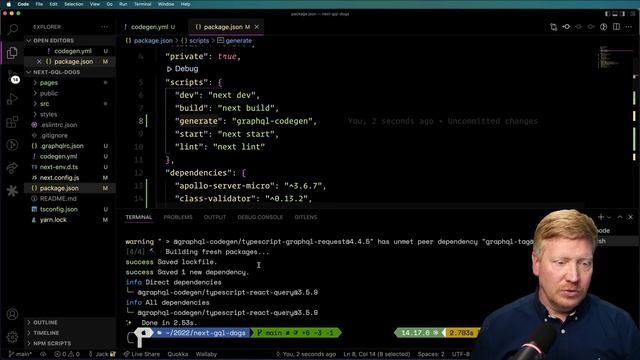Open Source Control view with badge

[x=13, y=77]
